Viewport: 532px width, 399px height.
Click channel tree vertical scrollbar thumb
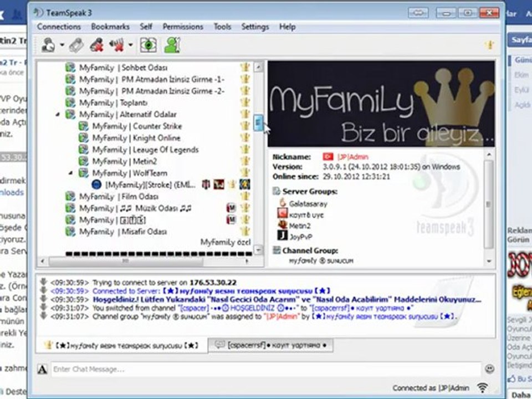coord(258,122)
